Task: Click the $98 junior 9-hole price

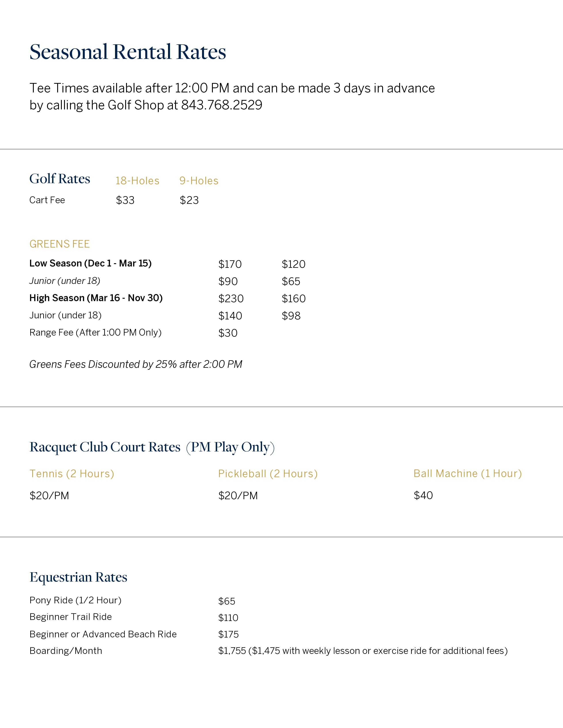Action: [291, 316]
